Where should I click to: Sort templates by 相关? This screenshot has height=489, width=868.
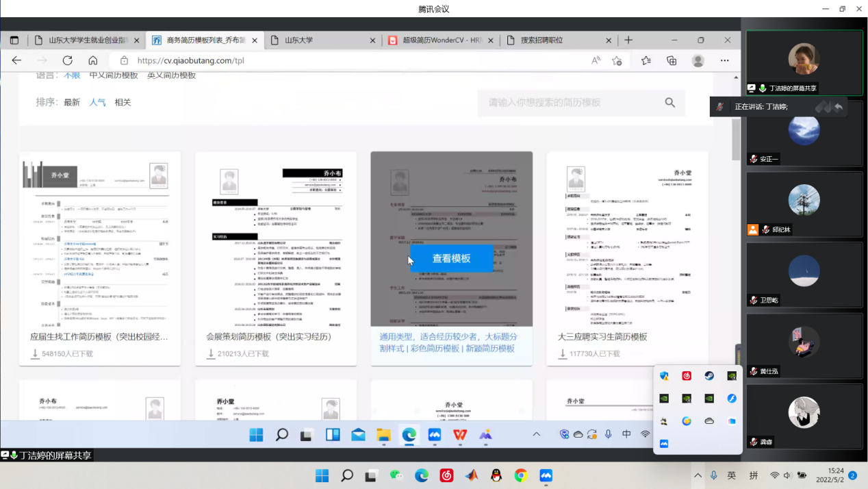(123, 103)
